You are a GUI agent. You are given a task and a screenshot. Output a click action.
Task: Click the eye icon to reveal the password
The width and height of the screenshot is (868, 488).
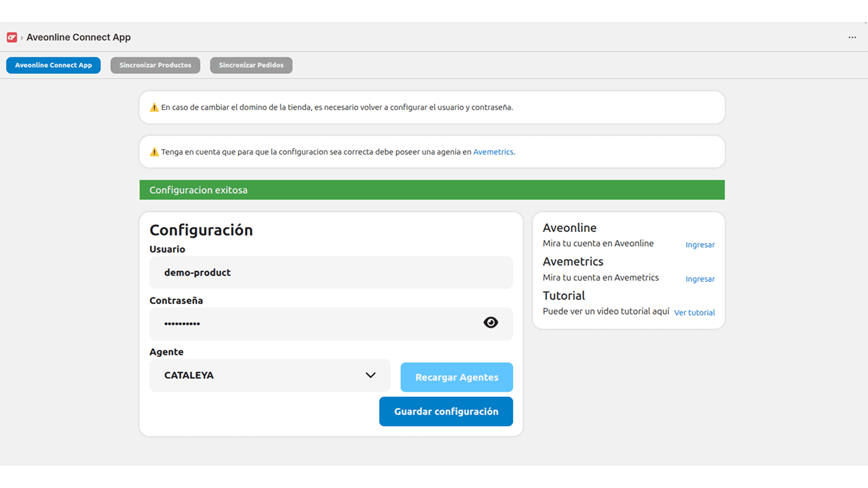(490, 322)
